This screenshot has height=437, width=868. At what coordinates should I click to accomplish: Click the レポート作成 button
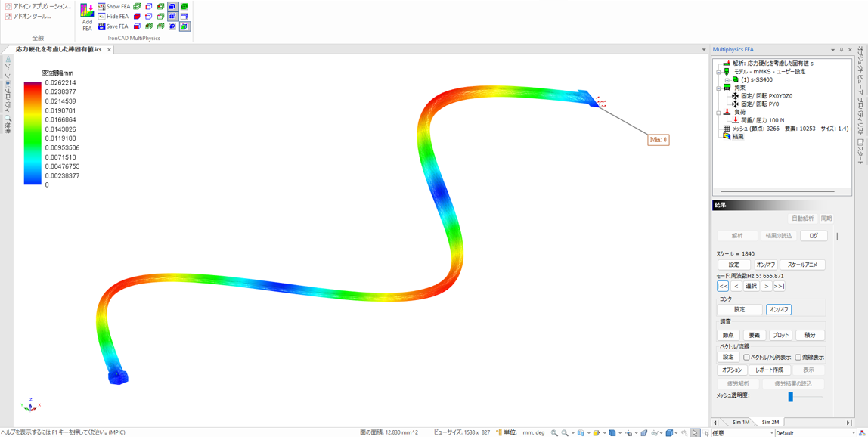[769, 370]
